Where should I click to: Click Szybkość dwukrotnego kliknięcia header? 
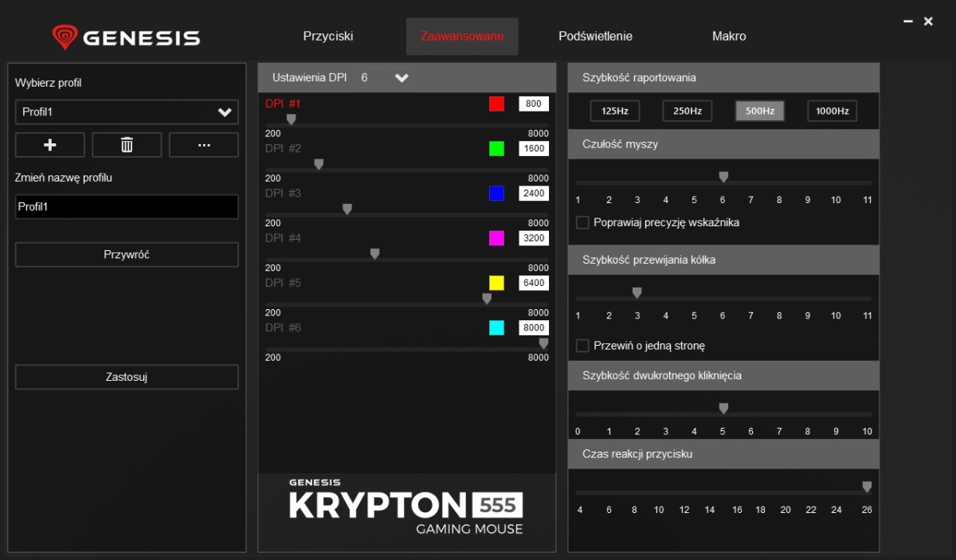(x=723, y=375)
